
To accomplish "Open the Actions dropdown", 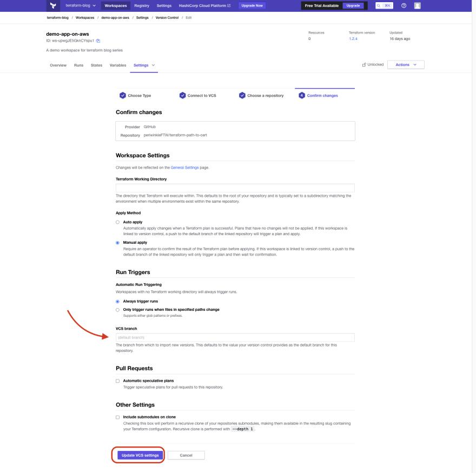I will coord(406,65).
